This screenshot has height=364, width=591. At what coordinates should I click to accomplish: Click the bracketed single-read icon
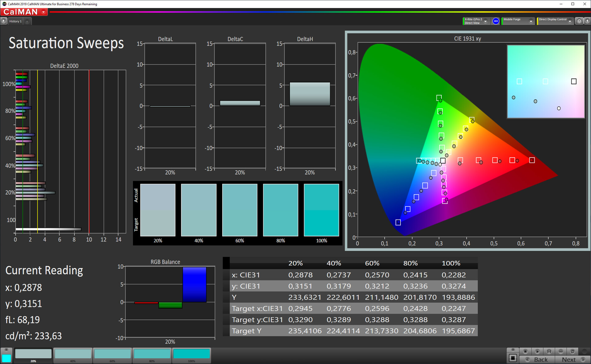click(549, 351)
